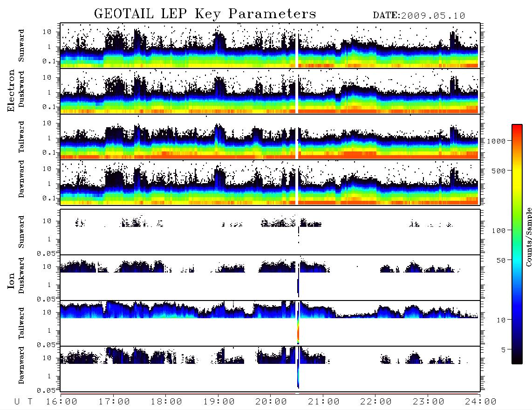Screen dimensions: 532x410
Task: Select the Electron 'Sunward' panel label
Action: (21, 46)
